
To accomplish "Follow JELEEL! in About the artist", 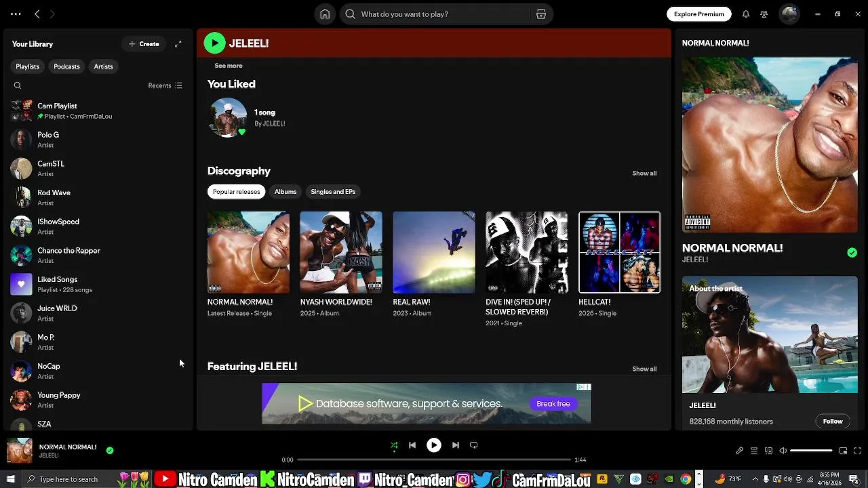I will pyautogui.click(x=833, y=422).
